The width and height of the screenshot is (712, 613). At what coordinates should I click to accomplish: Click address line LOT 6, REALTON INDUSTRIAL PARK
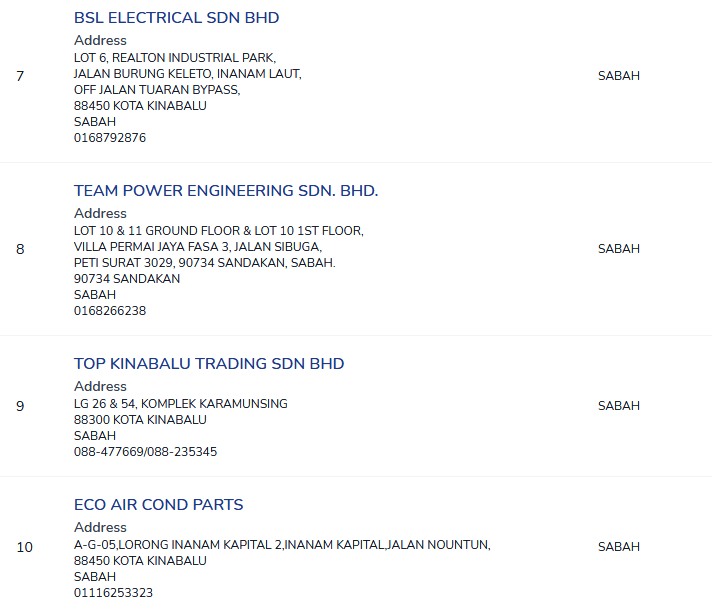pyautogui.click(x=175, y=58)
